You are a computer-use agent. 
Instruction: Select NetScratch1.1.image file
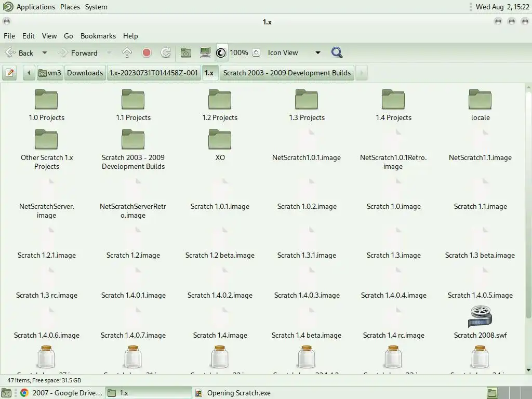tap(480, 157)
